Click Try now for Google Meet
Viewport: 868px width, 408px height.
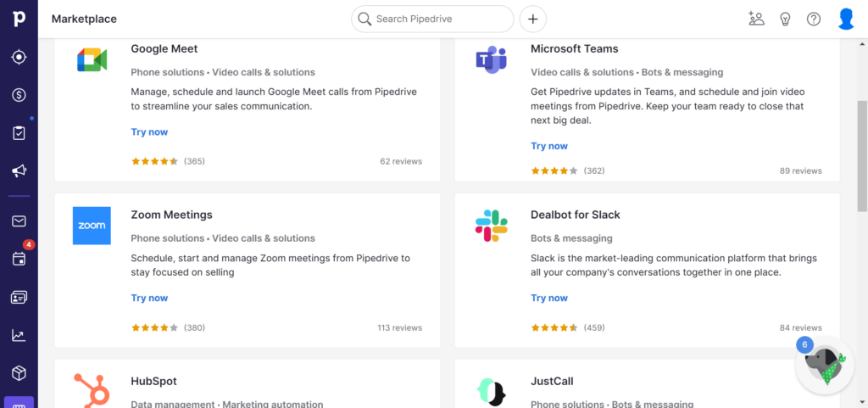click(149, 131)
